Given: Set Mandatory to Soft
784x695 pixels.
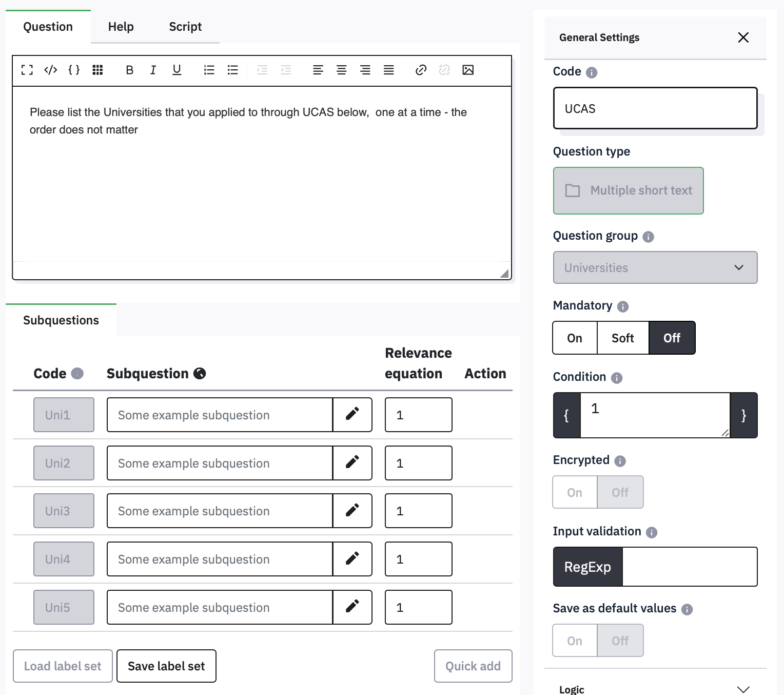Looking at the screenshot, I should tap(622, 338).
